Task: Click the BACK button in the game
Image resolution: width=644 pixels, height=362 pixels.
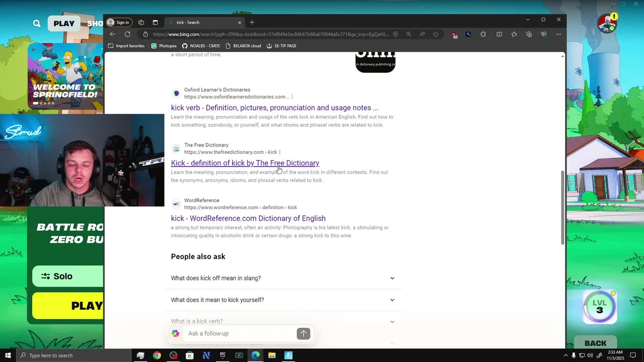Action: coord(596,343)
